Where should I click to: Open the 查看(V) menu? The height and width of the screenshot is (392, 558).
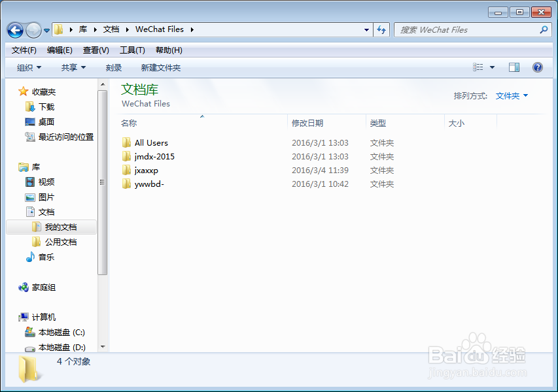(x=96, y=50)
